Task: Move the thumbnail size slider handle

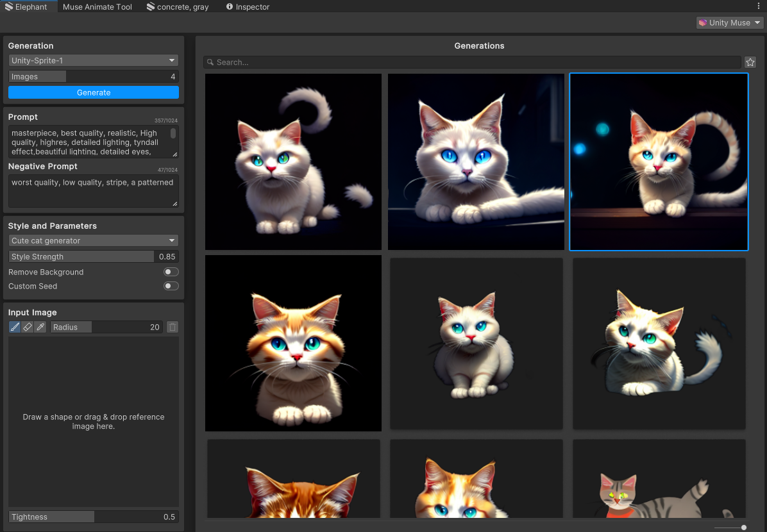Action: (x=743, y=527)
